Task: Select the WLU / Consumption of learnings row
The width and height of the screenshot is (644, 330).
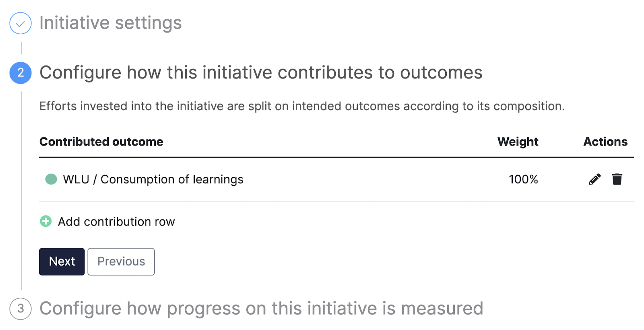Action: tap(336, 179)
